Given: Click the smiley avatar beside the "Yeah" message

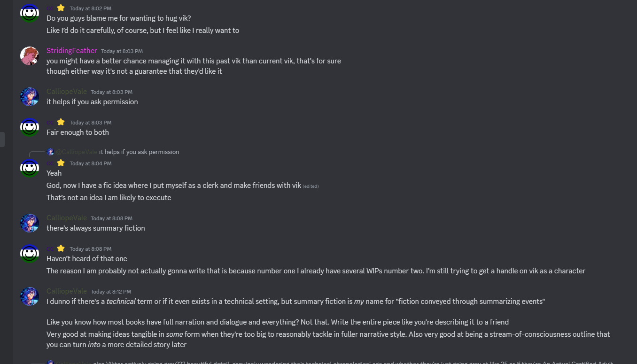Looking at the screenshot, I should [x=30, y=168].
